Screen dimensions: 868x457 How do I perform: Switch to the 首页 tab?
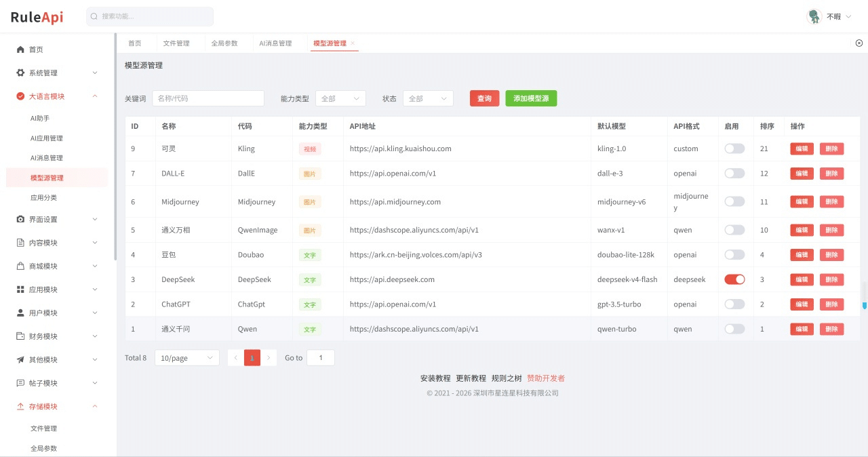point(135,43)
